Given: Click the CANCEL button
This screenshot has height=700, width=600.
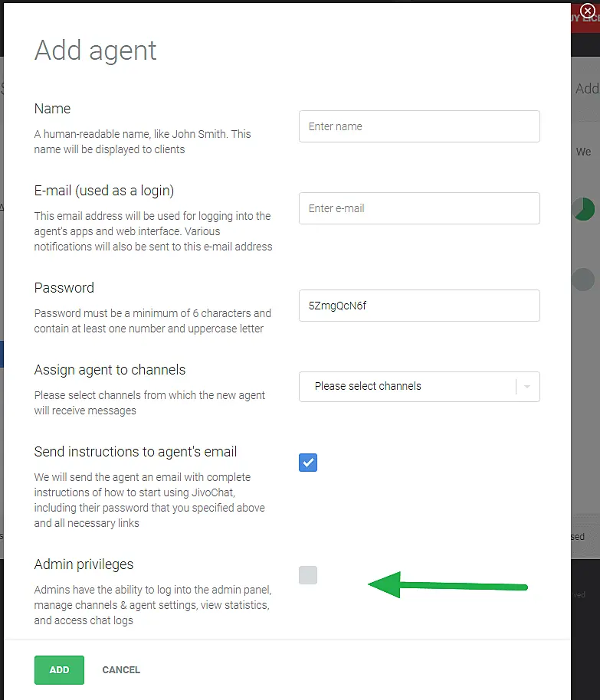Looking at the screenshot, I should click(121, 670).
